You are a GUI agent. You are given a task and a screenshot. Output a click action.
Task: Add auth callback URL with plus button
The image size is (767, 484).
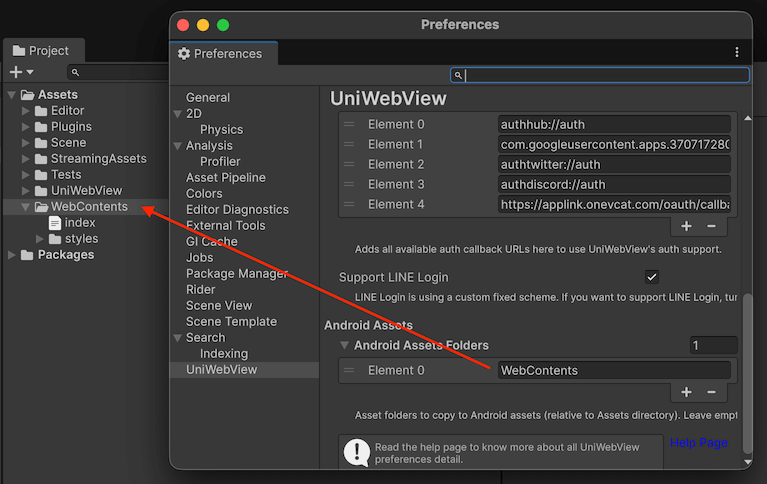687,227
